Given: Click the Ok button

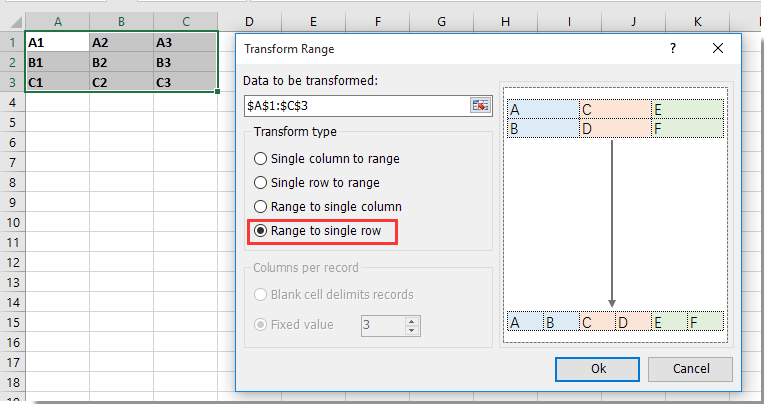Looking at the screenshot, I should pyautogui.click(x=597, y=368).
